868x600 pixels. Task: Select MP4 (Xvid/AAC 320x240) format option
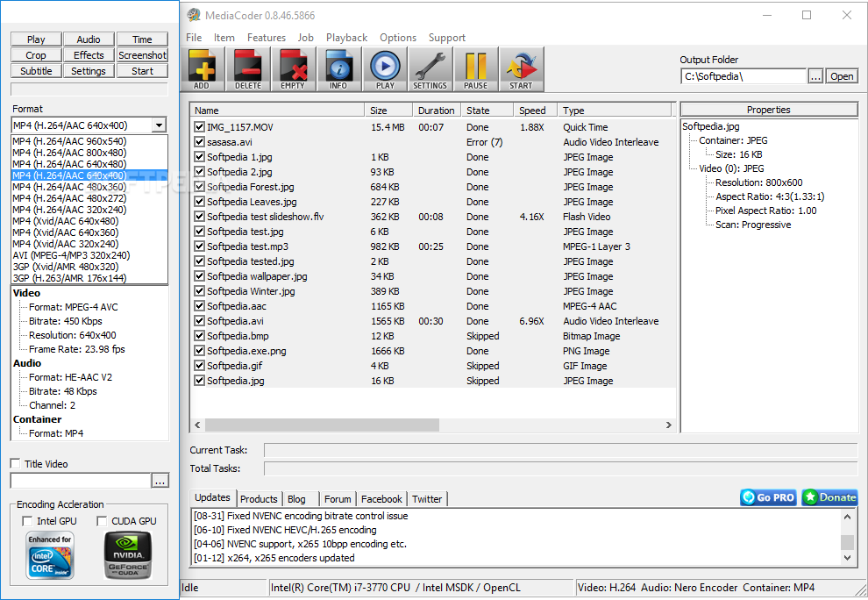pyautogui.click(x=89, y=244)
